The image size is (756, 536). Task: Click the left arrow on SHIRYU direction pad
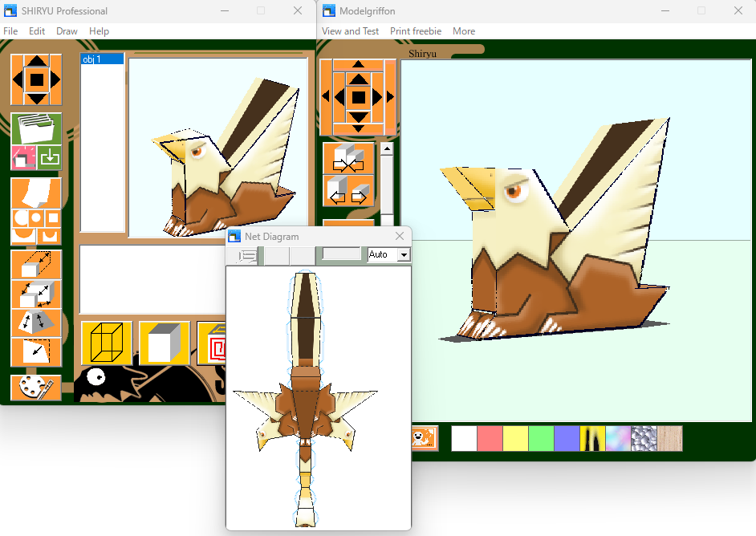pos(18,79)
